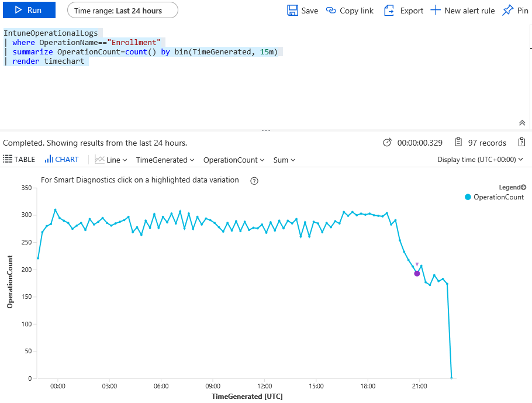Run the query
Image resolution: width=532 pixels, height=403 pixels.
28,10
